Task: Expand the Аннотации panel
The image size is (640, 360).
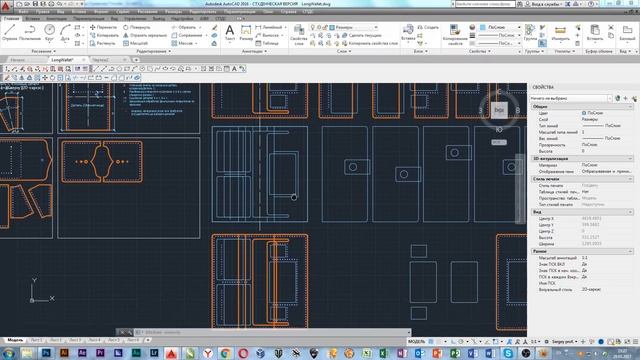Action: (x=254, y=51)
